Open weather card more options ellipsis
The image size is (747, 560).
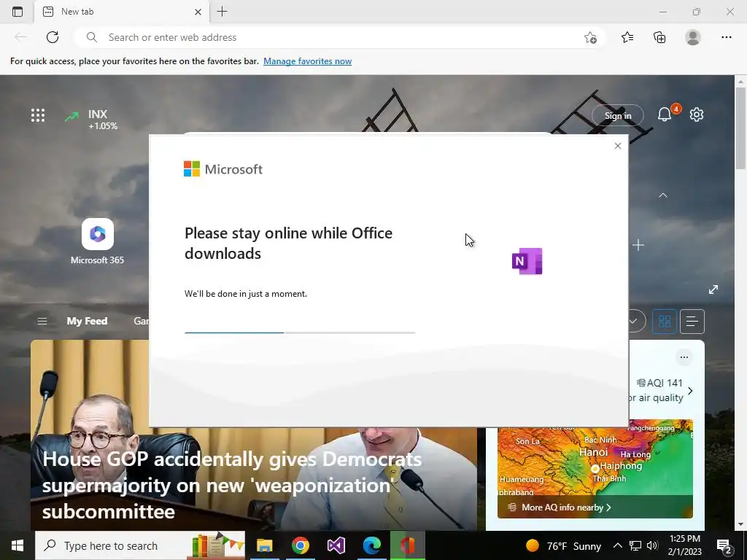click(x=684, y=357)
